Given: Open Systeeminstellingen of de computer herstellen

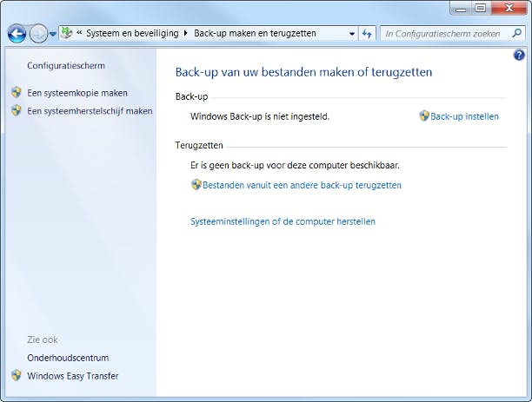Looking at the screenshot, I should 283,221.
